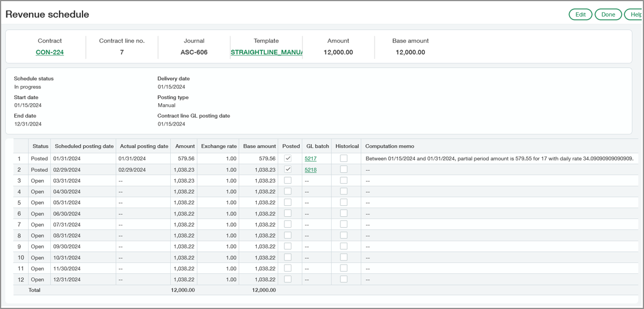The image size is (644, 309).
Task: Click the Base amount column header
Action: click(259, 146)
